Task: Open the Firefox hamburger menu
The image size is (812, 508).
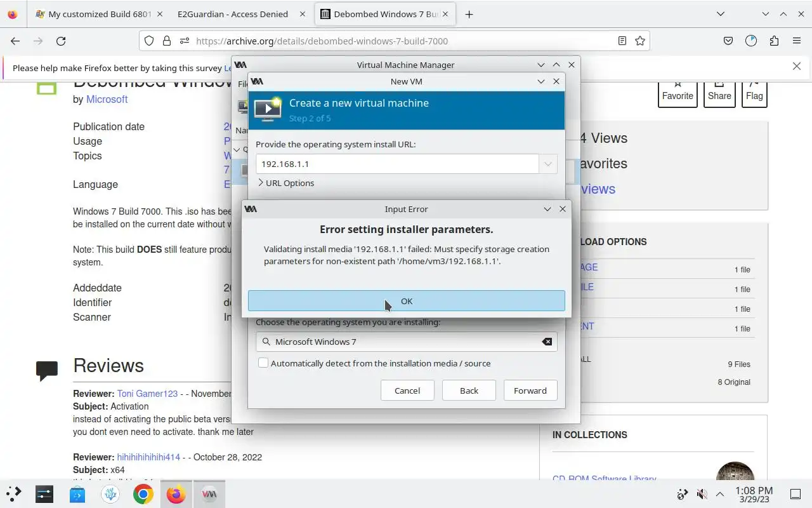Action: [797, 41]
